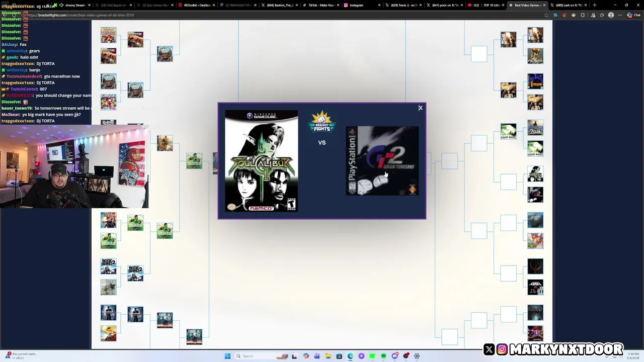
Task: Open Task View on the taskbar
Action: [294, 356]
